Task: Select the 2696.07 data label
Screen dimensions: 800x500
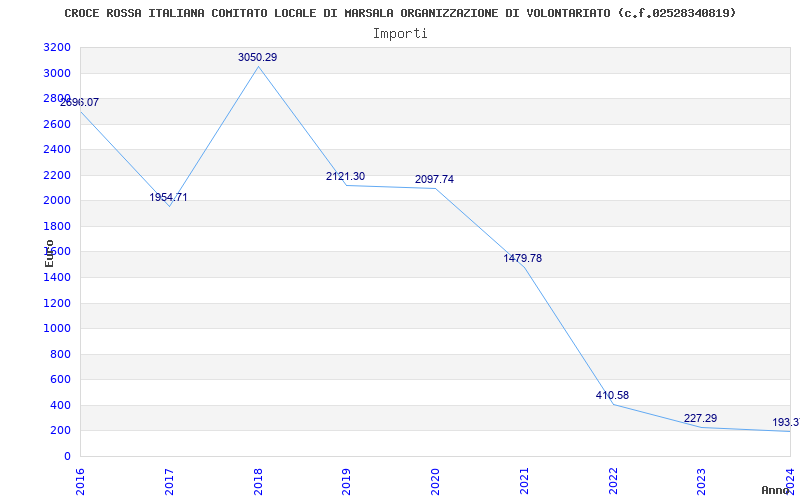Action: click(x=80, y=103)
